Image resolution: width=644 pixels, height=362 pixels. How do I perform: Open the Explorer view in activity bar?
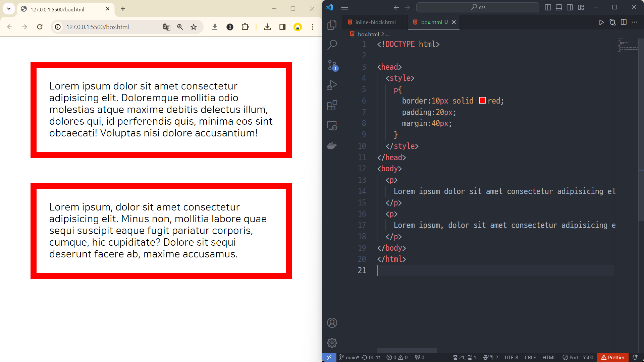[x=332, y=25]
